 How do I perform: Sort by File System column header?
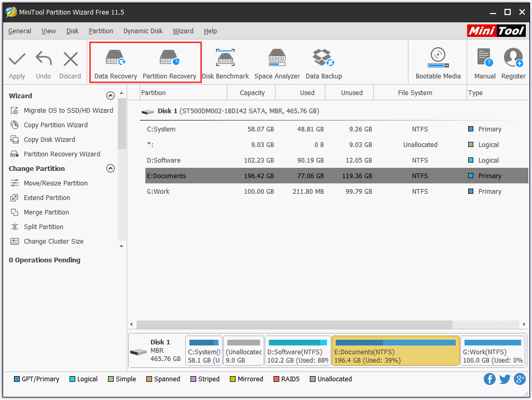tap(420, 92)
